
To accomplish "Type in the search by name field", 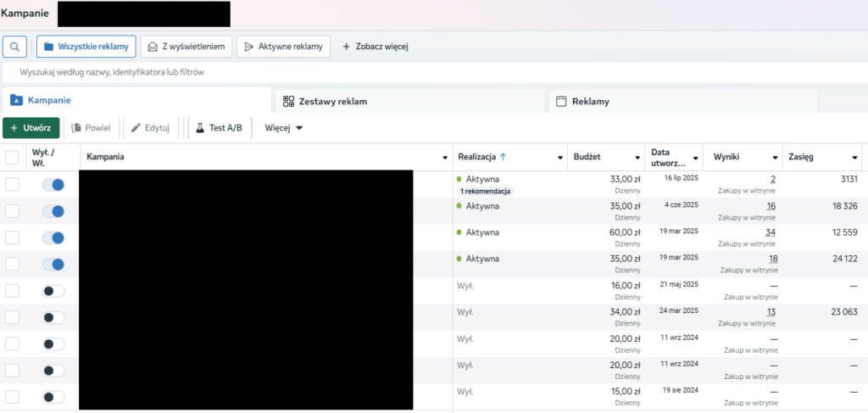I will tap(254, 73).
